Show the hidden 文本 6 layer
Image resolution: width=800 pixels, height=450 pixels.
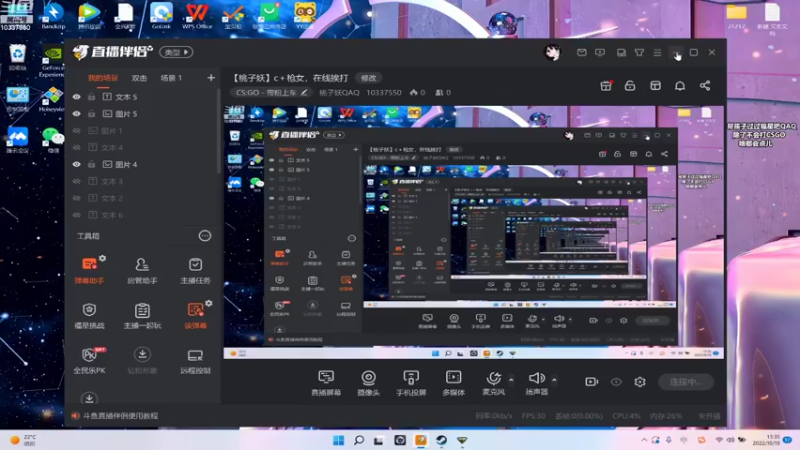pos(77,215)
